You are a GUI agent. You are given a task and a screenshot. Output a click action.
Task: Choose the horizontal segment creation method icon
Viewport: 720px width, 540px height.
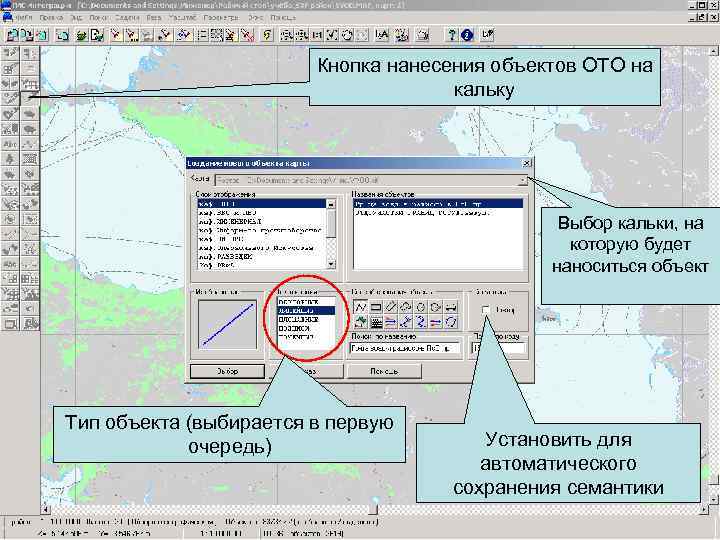click(x=451, y=307)
